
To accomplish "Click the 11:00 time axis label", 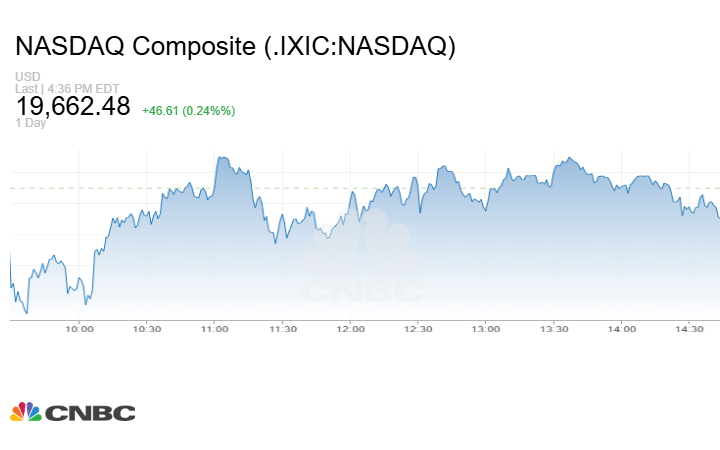I will click(215, 329).
